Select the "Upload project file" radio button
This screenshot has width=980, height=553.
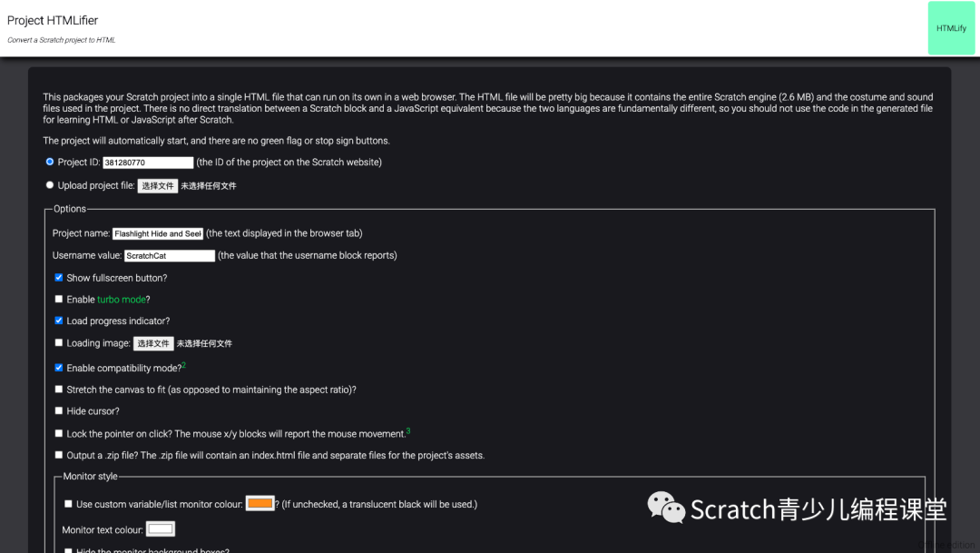tap(50, 185)
